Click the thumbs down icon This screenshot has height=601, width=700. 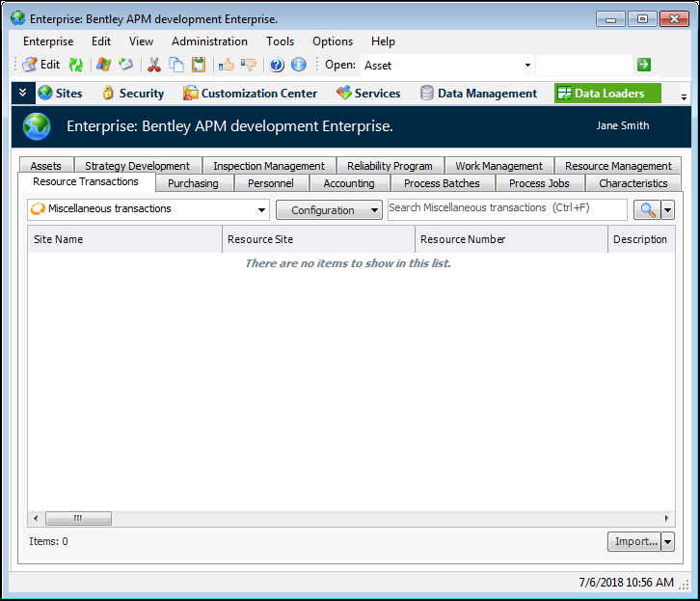click(249, 65)
